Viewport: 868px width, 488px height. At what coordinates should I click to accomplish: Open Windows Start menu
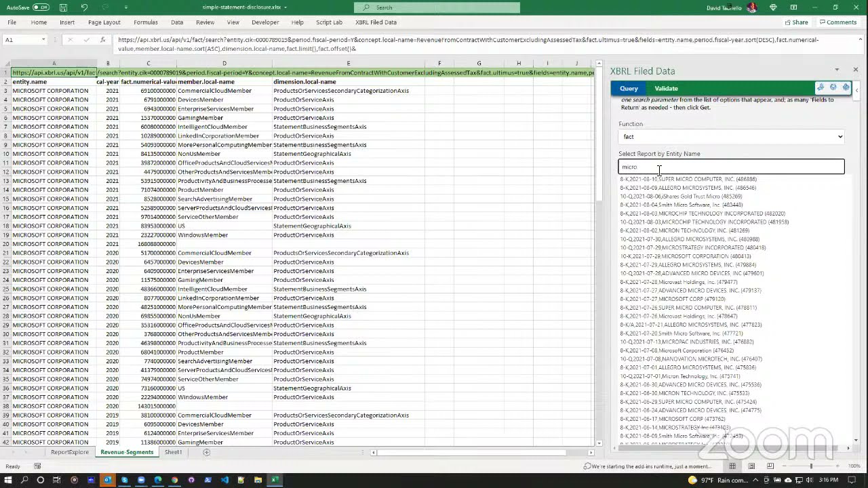pyautogui.click(x=7, y=480)
